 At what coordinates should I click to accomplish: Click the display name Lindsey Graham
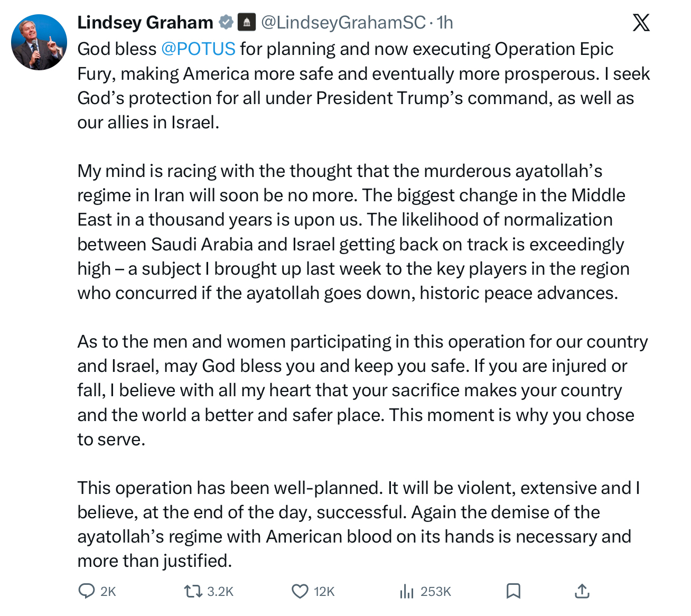click(145, 22)
